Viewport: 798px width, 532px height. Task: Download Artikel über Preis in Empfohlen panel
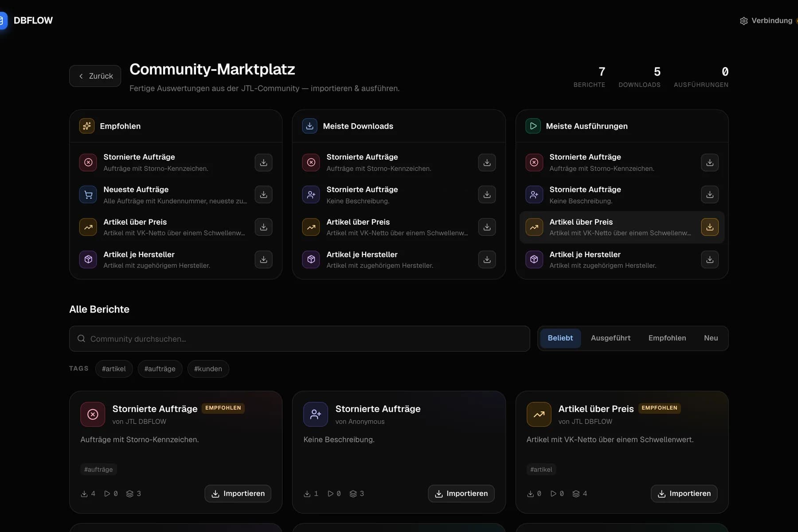click(264, 227)
